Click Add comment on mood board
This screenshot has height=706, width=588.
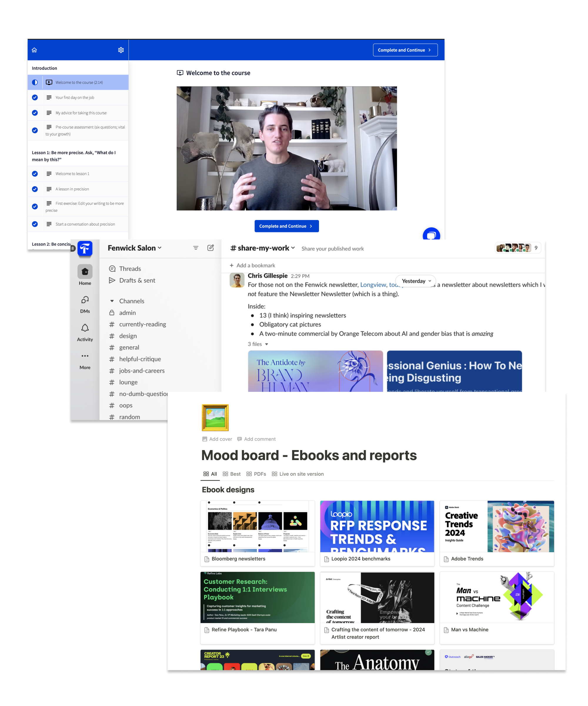[x=256, y=439]
